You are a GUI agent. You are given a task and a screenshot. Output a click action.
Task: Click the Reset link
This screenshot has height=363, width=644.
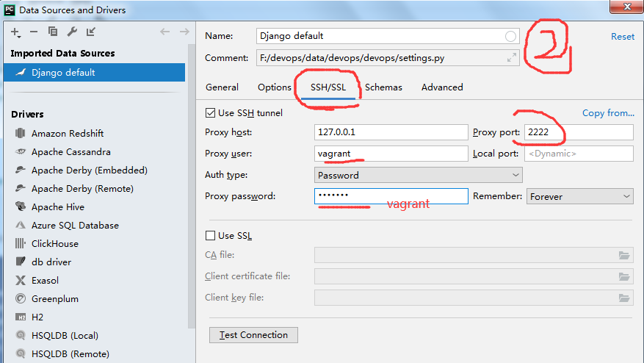[623, 37]
